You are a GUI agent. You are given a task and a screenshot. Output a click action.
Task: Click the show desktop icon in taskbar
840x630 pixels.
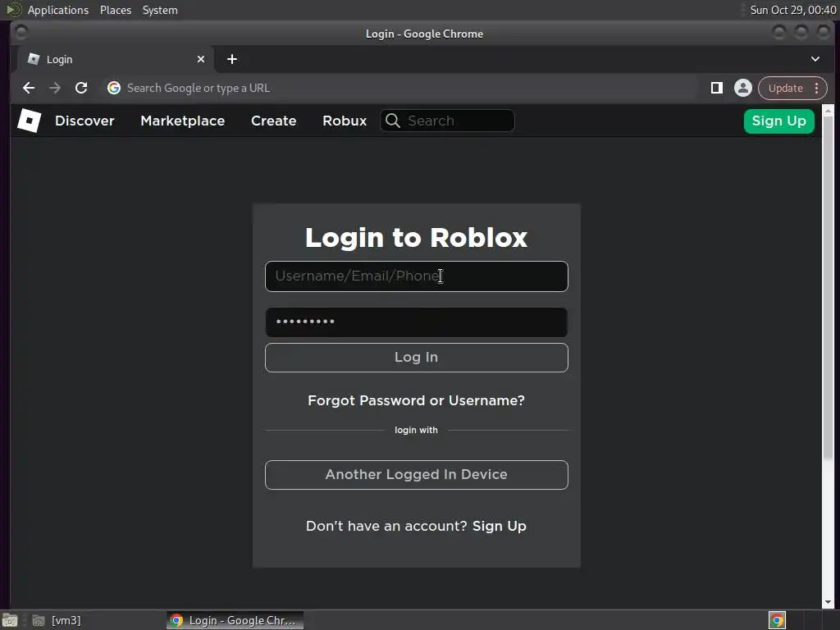[x=10, y=620]
